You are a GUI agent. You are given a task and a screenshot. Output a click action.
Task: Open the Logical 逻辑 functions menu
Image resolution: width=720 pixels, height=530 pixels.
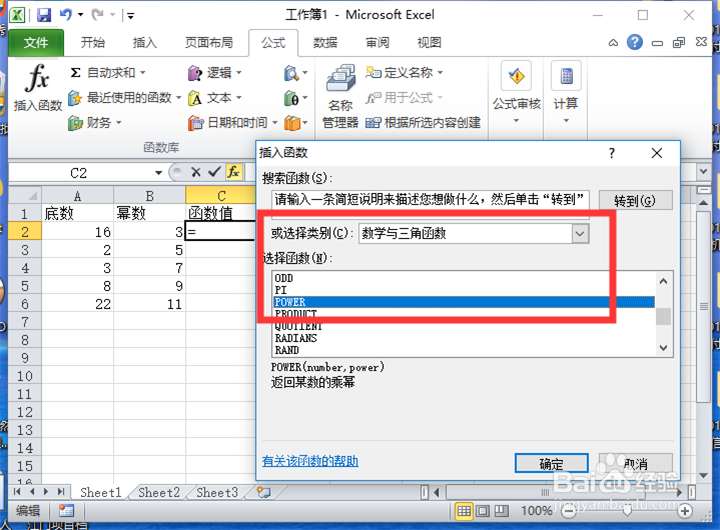coord(214,73)
